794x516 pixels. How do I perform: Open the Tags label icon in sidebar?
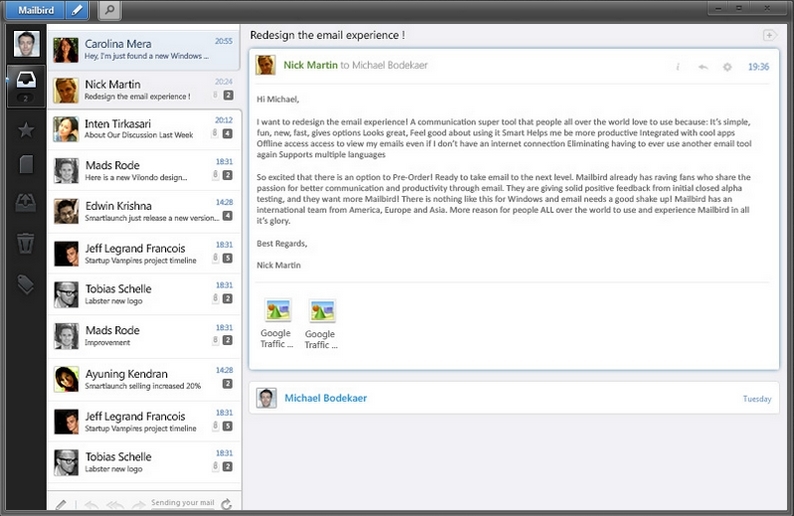[26, 284]
